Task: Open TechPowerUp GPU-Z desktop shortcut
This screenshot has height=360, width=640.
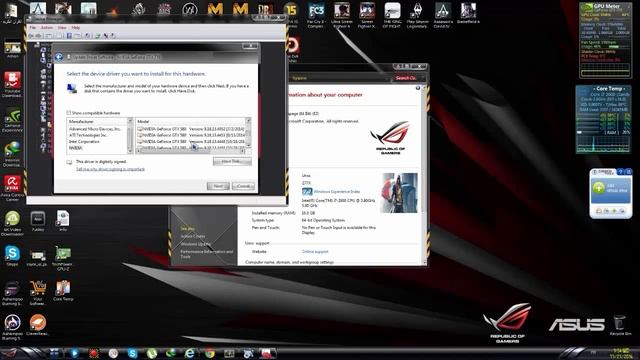Action: pos(63,258)
